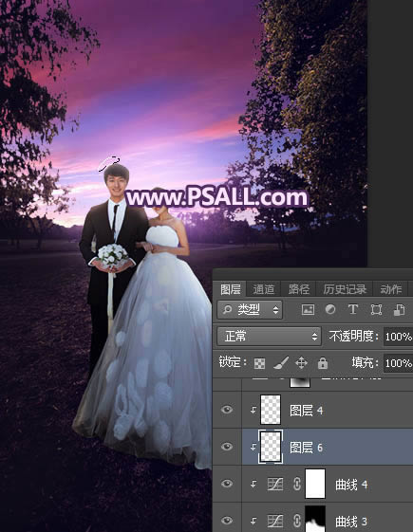413x532 pixels.
Task: Switch to the 通道 tab
Action: click(264, 289)
